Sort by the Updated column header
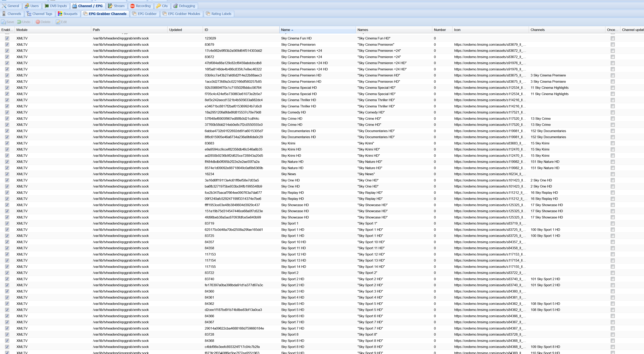 click(185, 30)
